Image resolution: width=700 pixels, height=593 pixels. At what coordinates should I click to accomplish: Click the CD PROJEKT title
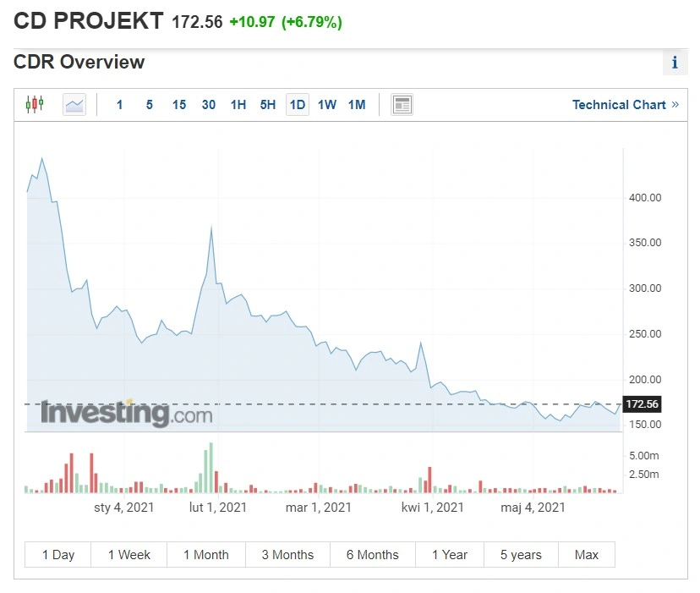pos(89,21)
